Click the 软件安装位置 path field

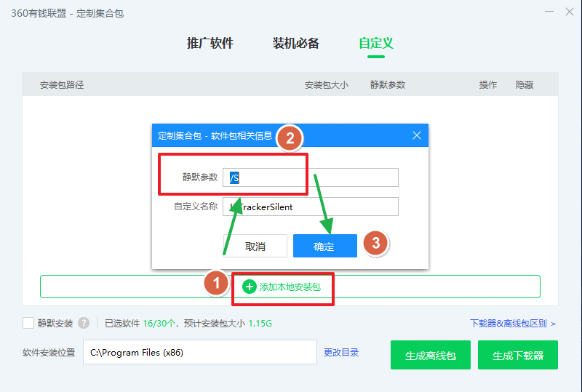tap(199, 352)
